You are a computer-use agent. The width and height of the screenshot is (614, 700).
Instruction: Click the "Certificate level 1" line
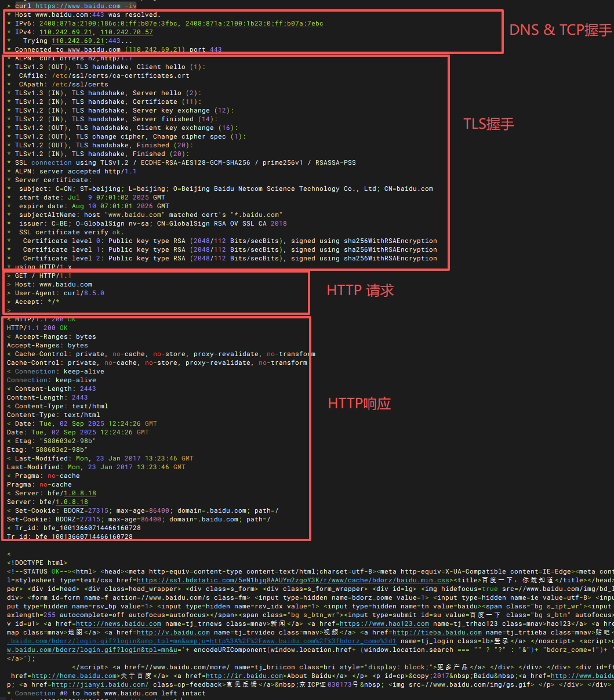coord(222,249)
